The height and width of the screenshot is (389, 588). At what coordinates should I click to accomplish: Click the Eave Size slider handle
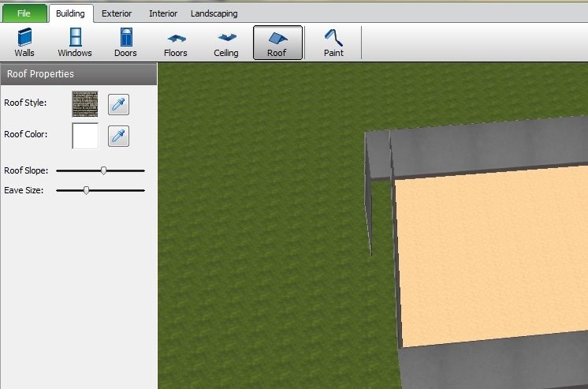[86, 190]
